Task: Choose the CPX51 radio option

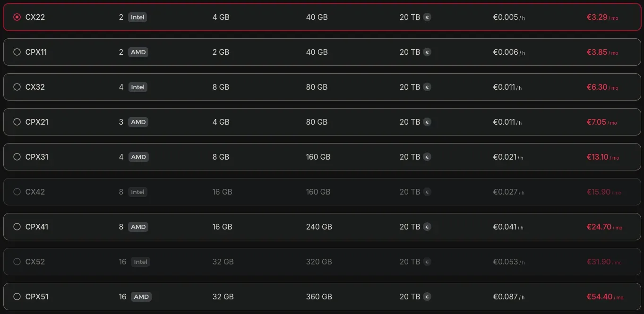Action: coord(17,297)
